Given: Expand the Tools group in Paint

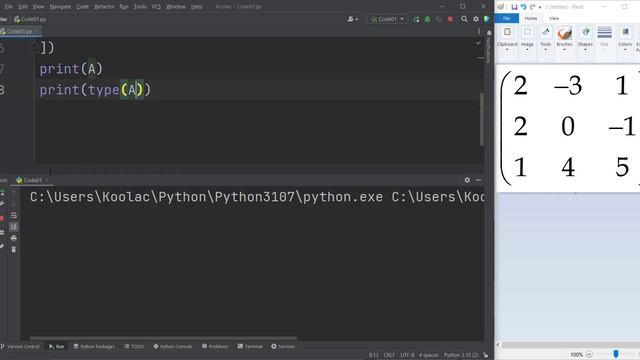Looking at the screenshot, I should coord(546,39).
